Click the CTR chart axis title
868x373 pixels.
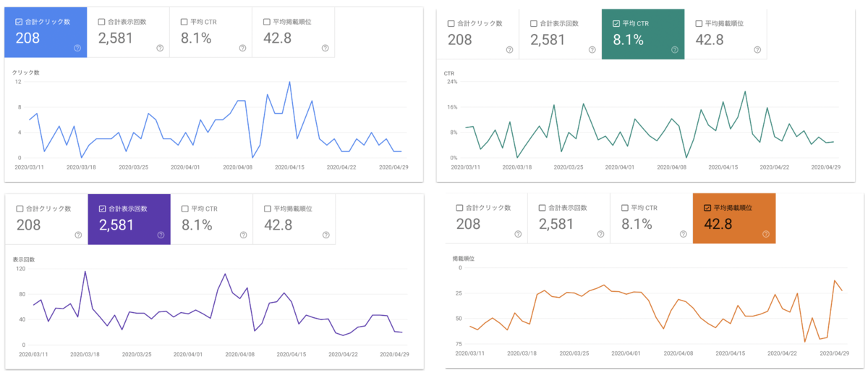(x=448, y=73)
